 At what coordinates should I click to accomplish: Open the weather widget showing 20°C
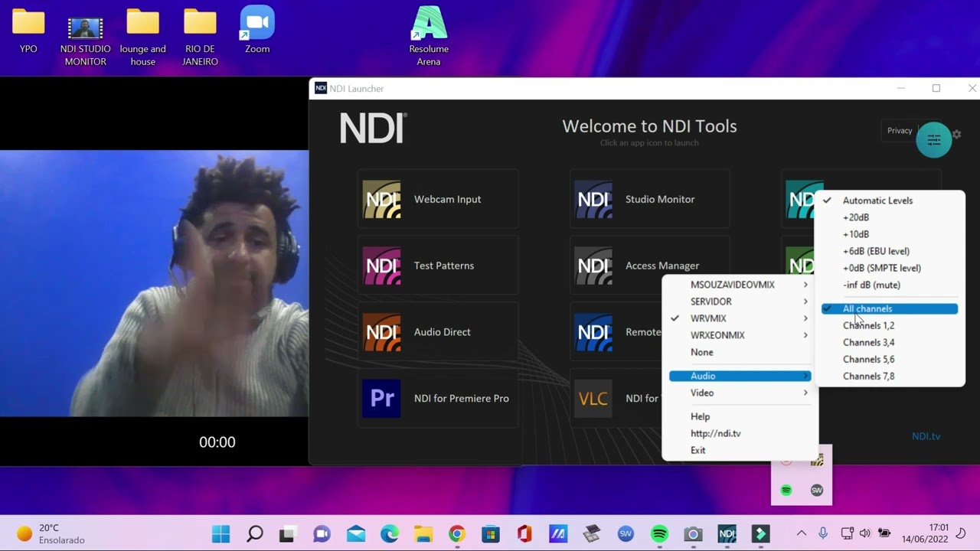click(x=51, y=533)
